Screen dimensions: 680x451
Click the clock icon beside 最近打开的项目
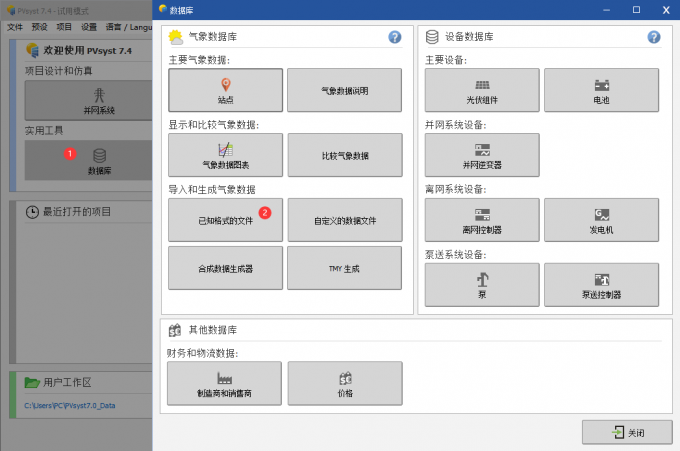[33, 212]
